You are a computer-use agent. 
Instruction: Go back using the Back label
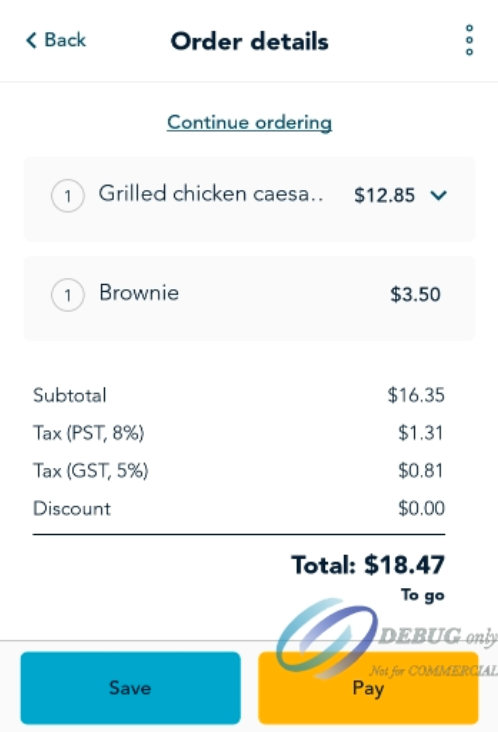(65, 40)
